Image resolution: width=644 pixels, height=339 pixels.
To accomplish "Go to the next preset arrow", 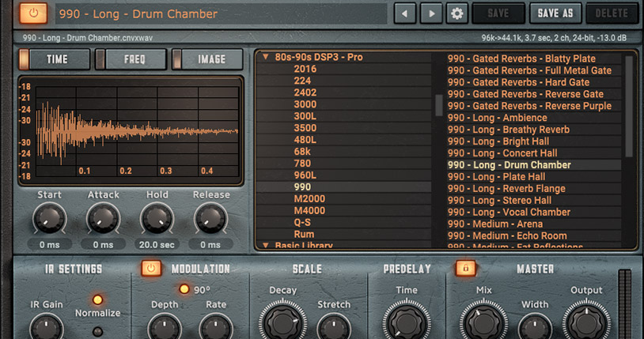I will 430,13.
